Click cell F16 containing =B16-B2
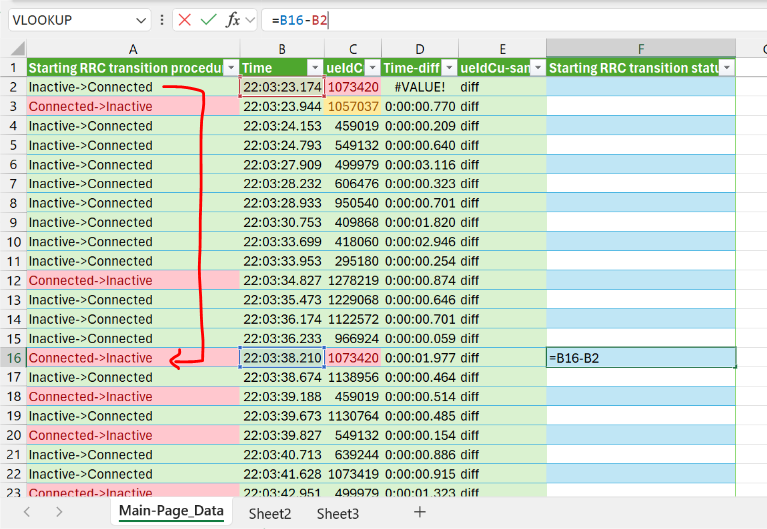767x529 pixels. pyautogui.click(x=641, y=358)
